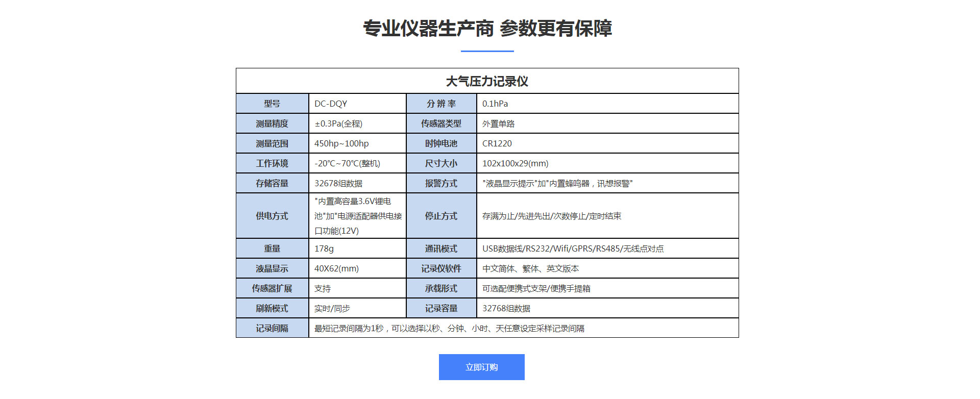Screen dimensions: 980x399
Task: Click the 报警方式 label cell
Action: [441, 183]
